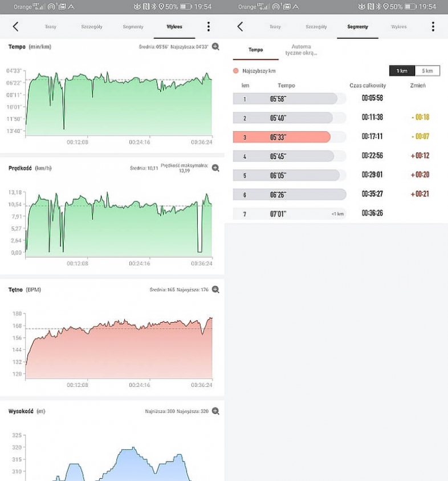Switch to Segmenty tab on left screen
Image resolution: width=448 pixels, height=481 pixels.
(133, 27)
